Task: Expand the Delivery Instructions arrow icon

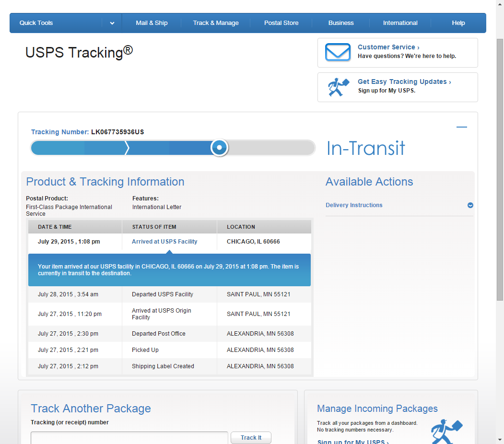Action: (x=470, y=205)
